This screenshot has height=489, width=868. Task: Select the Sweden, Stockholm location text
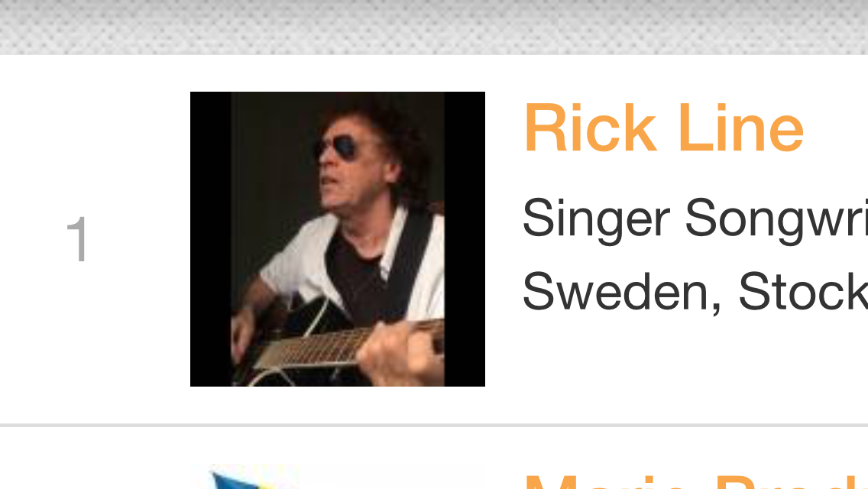pyautogui.click(x=695, y=292)
